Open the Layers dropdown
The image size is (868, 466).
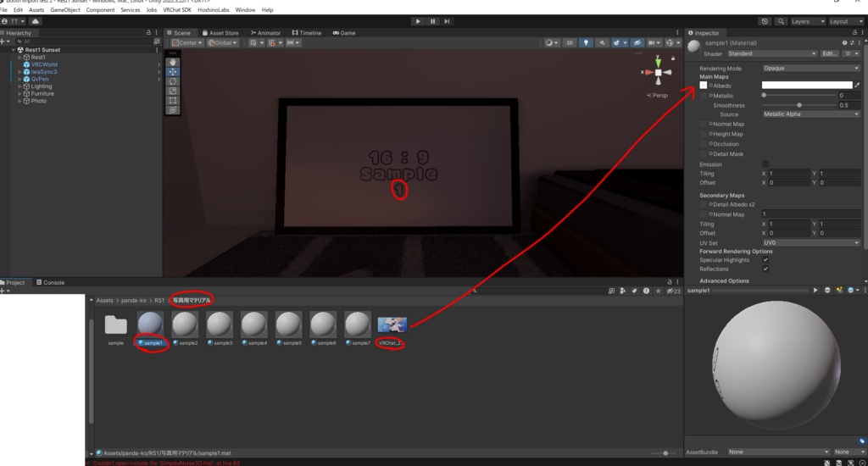808,21
